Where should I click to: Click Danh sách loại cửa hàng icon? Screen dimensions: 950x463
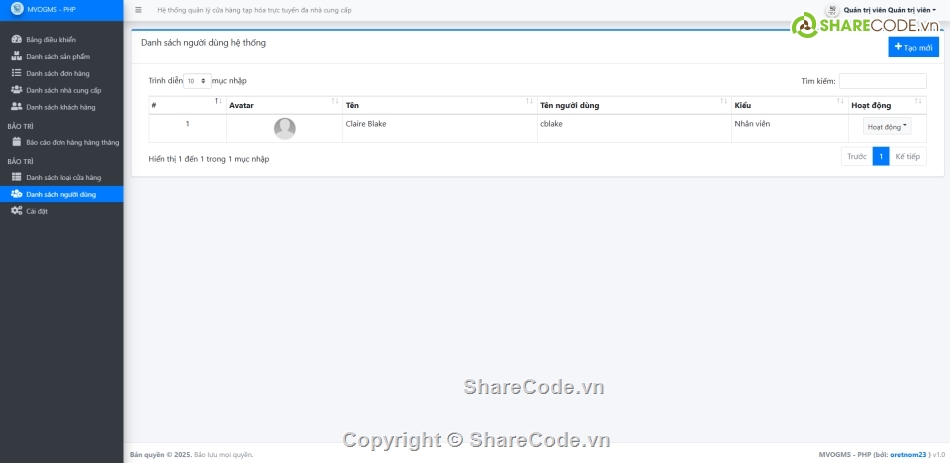(x=16, y=177)
